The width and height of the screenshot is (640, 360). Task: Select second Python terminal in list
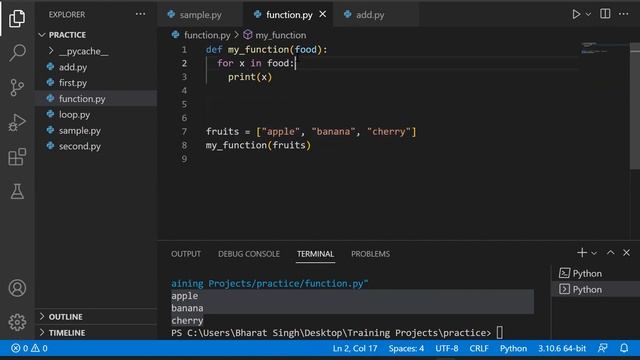(x=596, y=289)
